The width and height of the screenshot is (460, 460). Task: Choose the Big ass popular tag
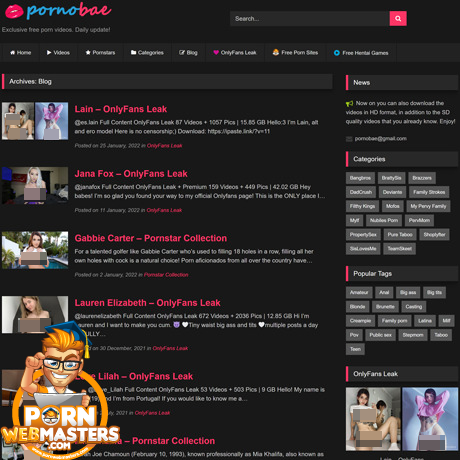[408, 292]
